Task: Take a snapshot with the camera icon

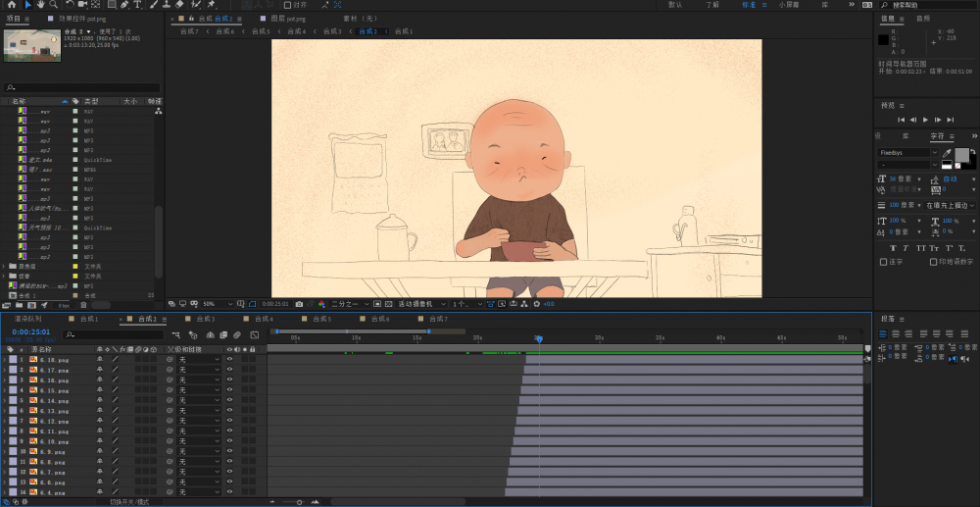Action: click(299, 304)
